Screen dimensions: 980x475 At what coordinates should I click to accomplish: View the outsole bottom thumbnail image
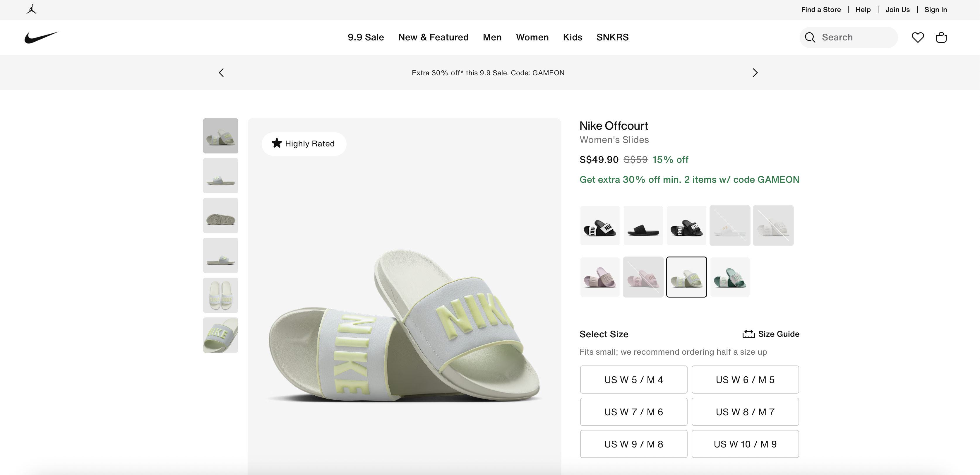221,216
